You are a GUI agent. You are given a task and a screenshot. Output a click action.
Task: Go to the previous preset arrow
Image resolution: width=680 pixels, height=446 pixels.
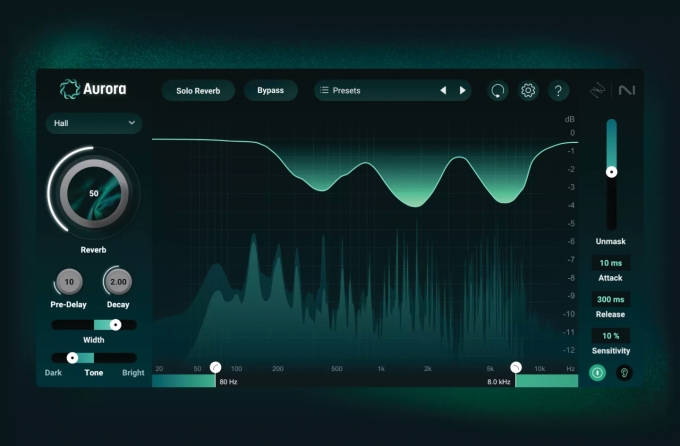pyautogui.click(x=444, y=91)
